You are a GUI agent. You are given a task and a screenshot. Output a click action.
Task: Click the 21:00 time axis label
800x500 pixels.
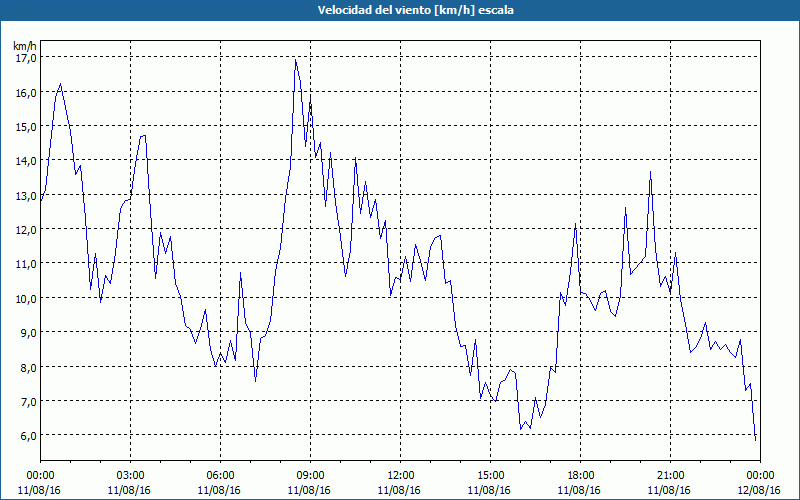[670, 476]
